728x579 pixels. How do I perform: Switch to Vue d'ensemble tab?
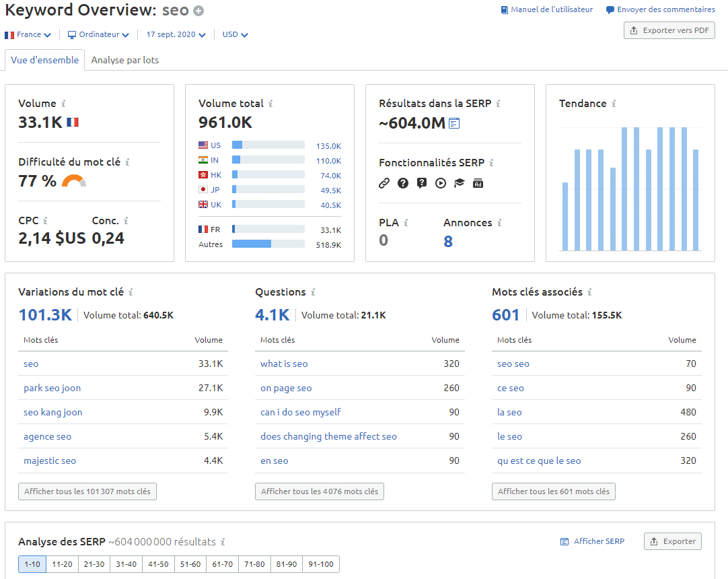[x=44, y=60]
